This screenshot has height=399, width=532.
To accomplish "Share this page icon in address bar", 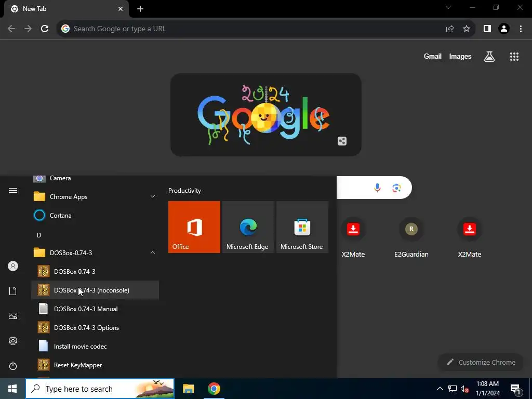I will point(450,29).
